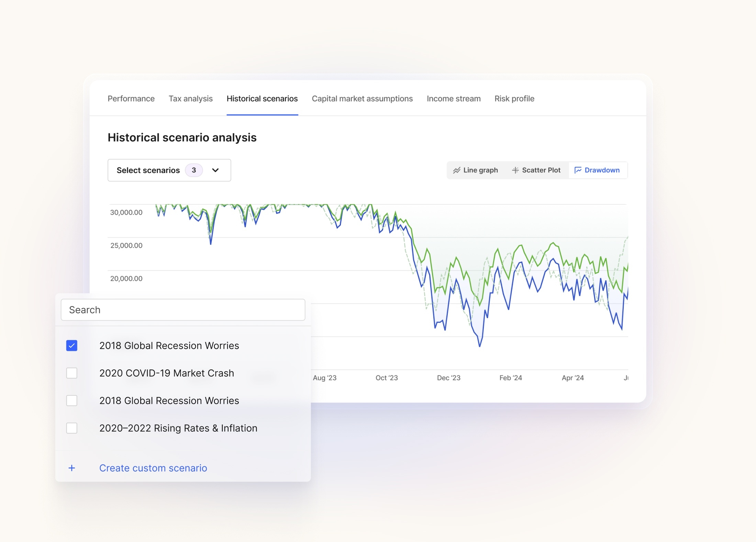Viewport: 756px width, 542px height.
Task: Go to Capital market assumptions tab
Action: click(362, 99)
